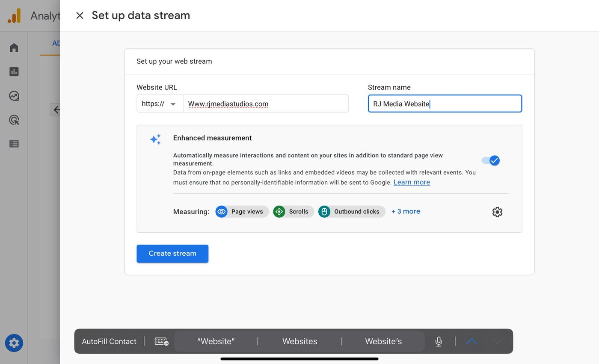Open the Configure list icon in sidebar

pos(14,144)
